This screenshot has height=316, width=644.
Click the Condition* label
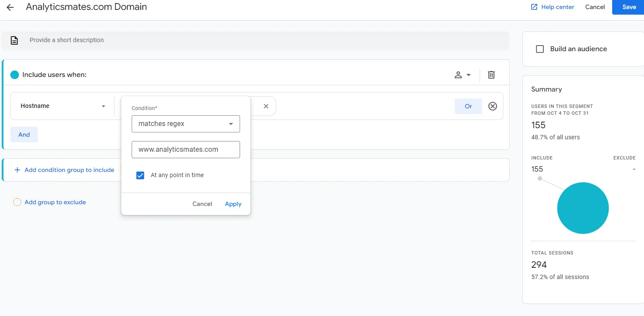[x=145, y=108]
